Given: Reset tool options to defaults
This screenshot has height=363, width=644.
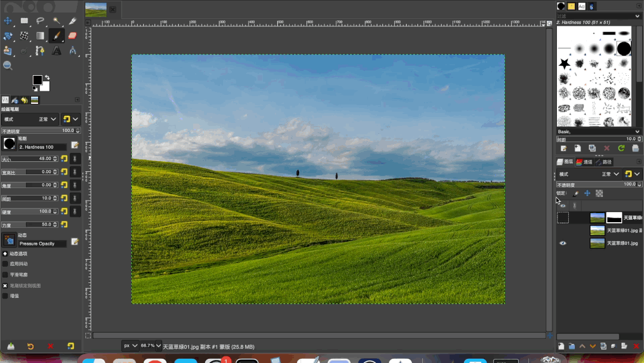Looking at the screenshot, I should [x=70, y=346].
